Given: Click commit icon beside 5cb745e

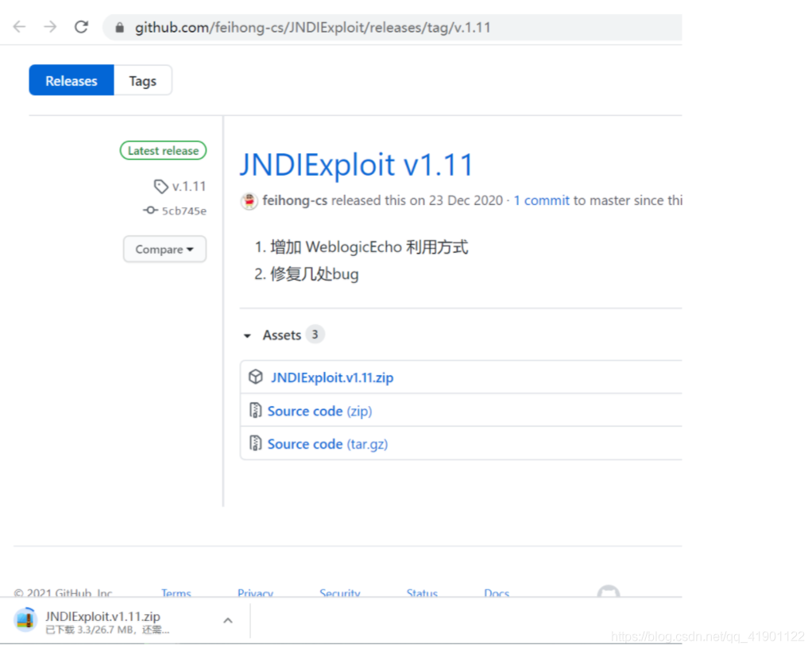Looking at the screenshot, I should (x=150, y=211).
